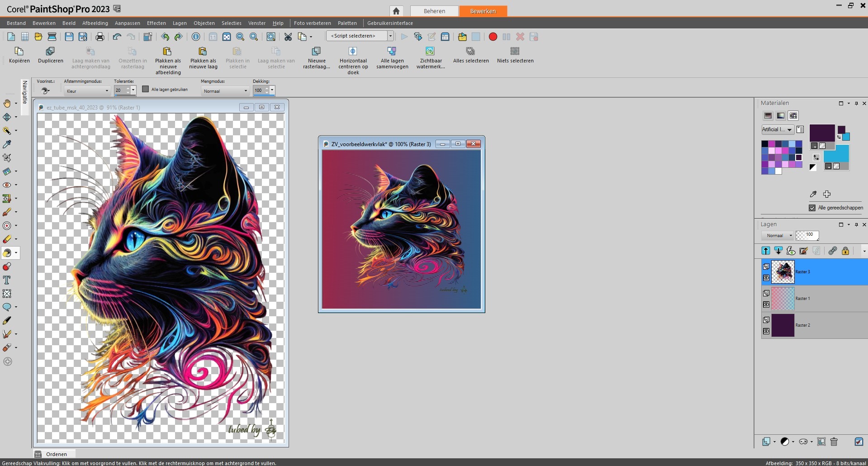This screenshot has width=868, height=466.
Task: Hide the Raster 3 layer
Action: tap(766, 278)
